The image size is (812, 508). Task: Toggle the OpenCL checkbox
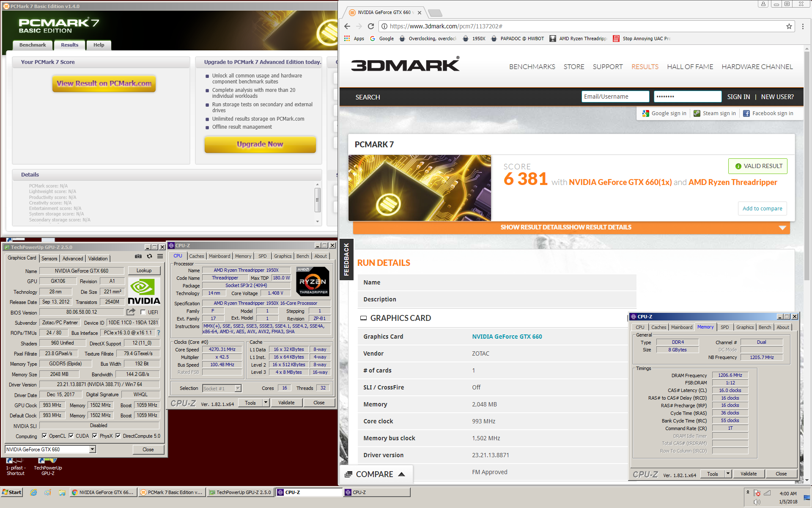click(x=44, y=436)
